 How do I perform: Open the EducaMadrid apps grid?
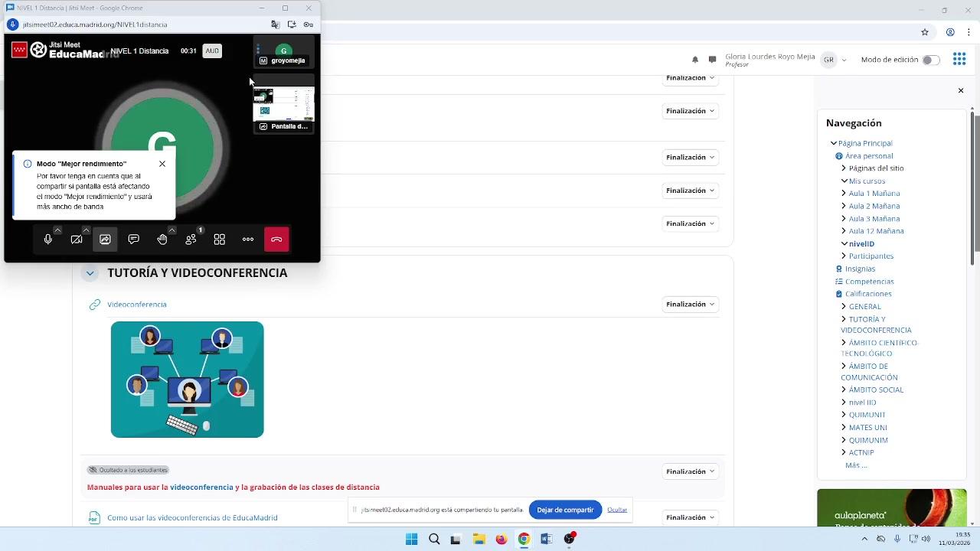click(x=959, y=60)
